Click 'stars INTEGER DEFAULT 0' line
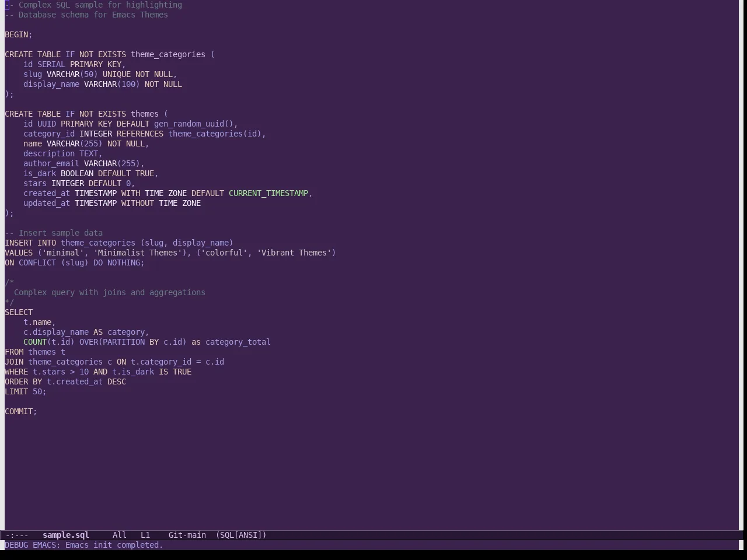The height and width of the screenshot is (560, 747). (x=79, y=183)
